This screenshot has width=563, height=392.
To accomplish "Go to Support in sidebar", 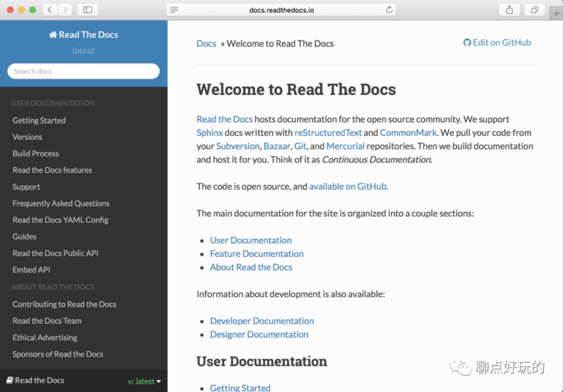I will [26, 187].
